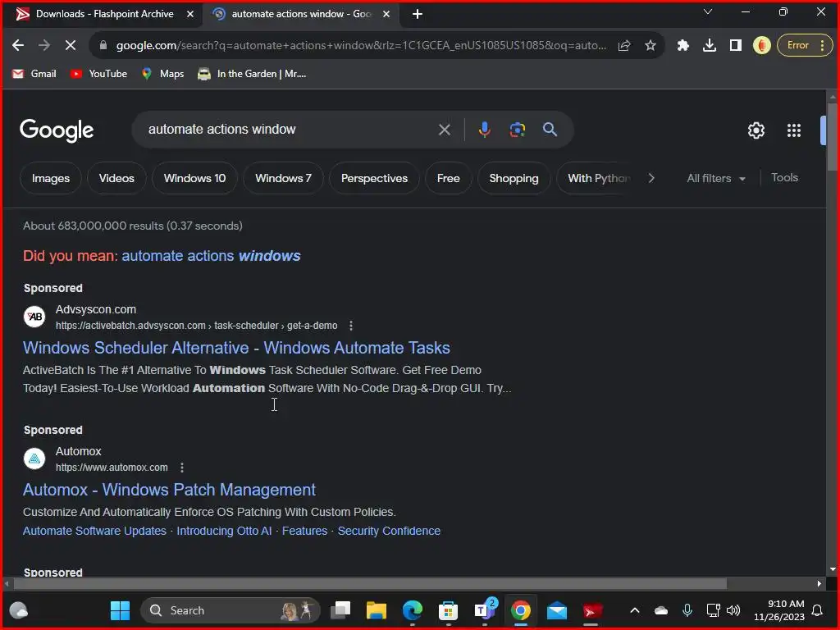Apply the Windows 7 filter chip

pos(283,178)
